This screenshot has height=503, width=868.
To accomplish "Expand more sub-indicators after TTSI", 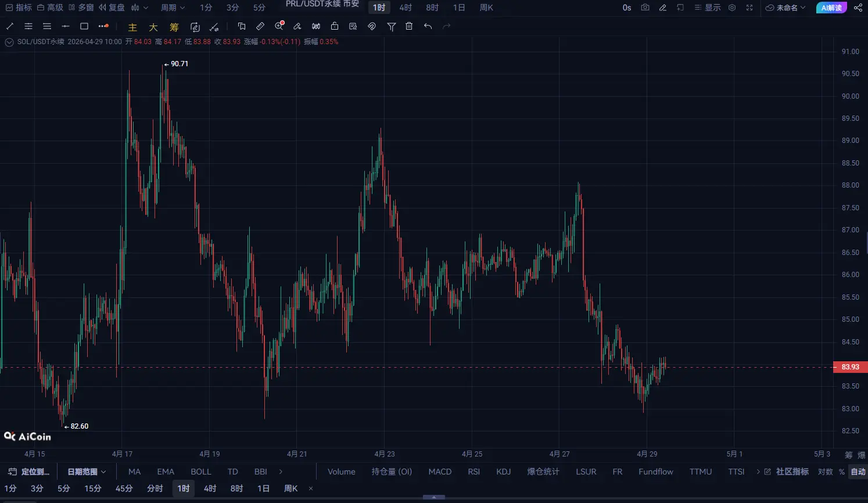I will (x=758, y=472).
